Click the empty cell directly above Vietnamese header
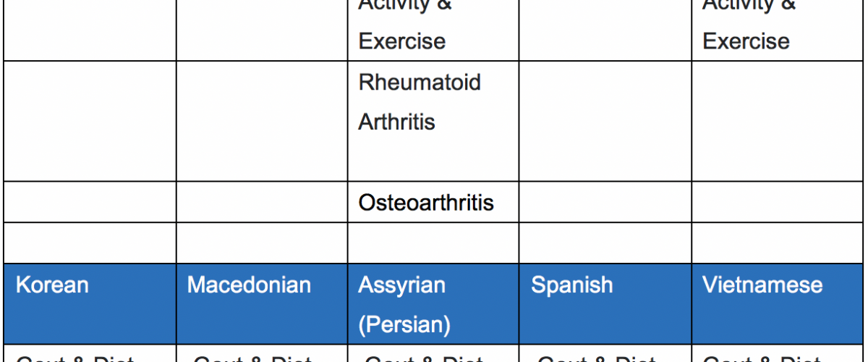 point(778,243)
